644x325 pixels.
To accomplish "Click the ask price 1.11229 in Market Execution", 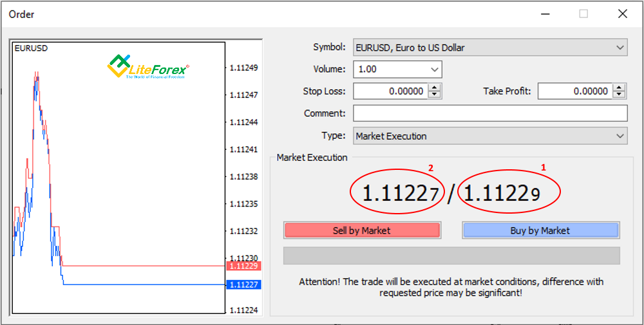I will (x=502, y=193).
